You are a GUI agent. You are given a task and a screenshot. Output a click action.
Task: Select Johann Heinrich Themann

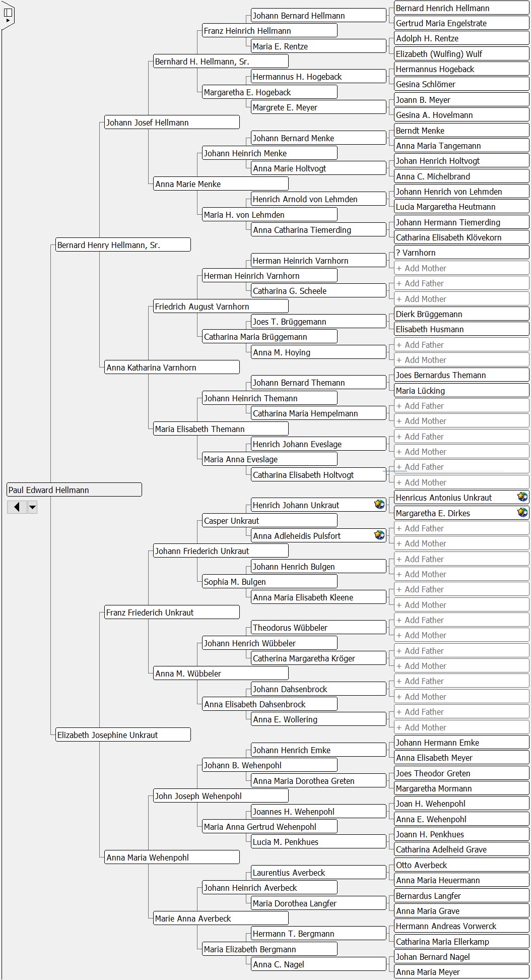pos(270,398)
